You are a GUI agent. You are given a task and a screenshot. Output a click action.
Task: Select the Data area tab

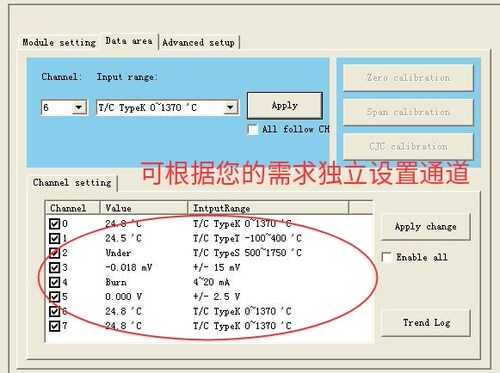pyautogui.click(x=129, y=41)
